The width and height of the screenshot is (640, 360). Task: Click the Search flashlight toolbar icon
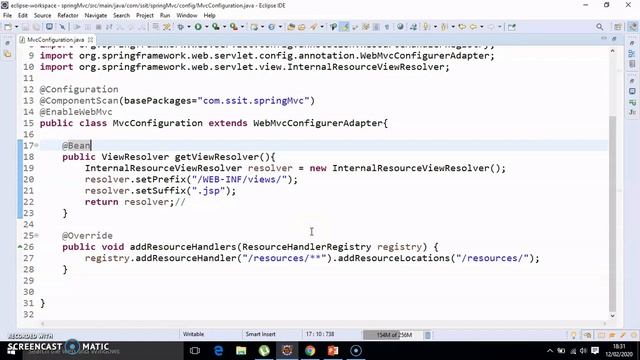[x=313, y=27]
